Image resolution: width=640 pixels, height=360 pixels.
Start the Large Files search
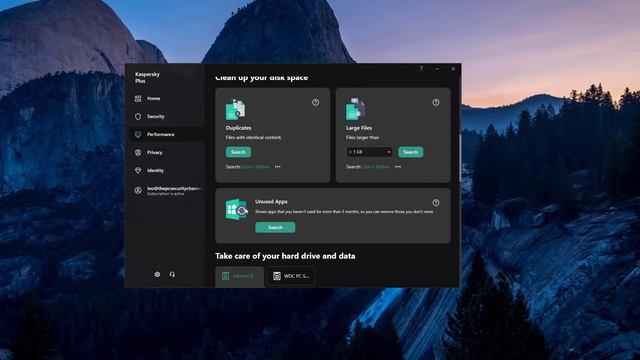tap(411, 152)
